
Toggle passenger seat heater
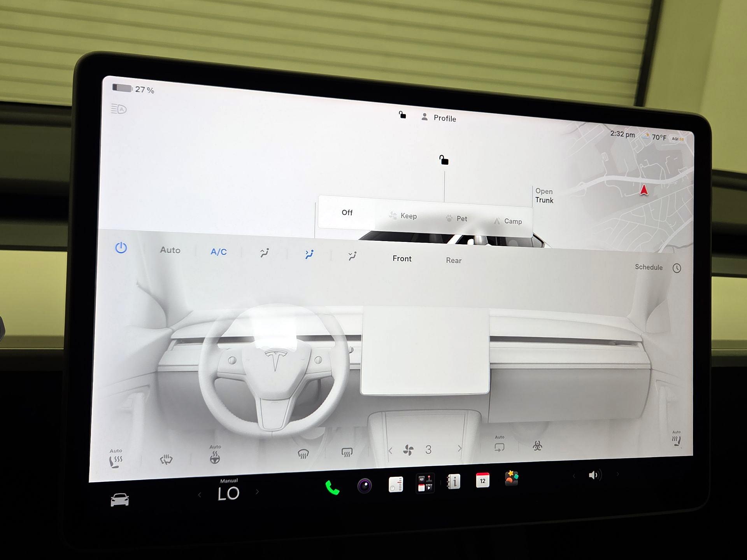coord(677,438)
